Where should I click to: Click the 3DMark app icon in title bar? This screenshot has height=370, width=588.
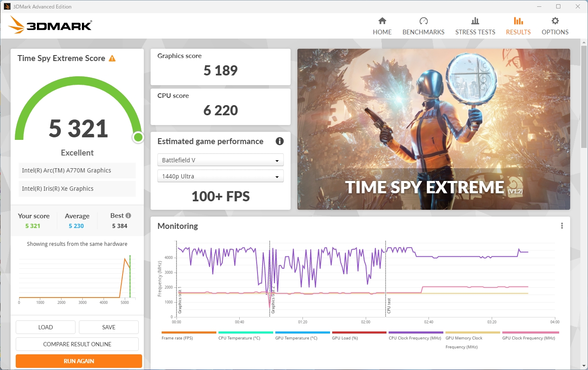coord(7,6)
